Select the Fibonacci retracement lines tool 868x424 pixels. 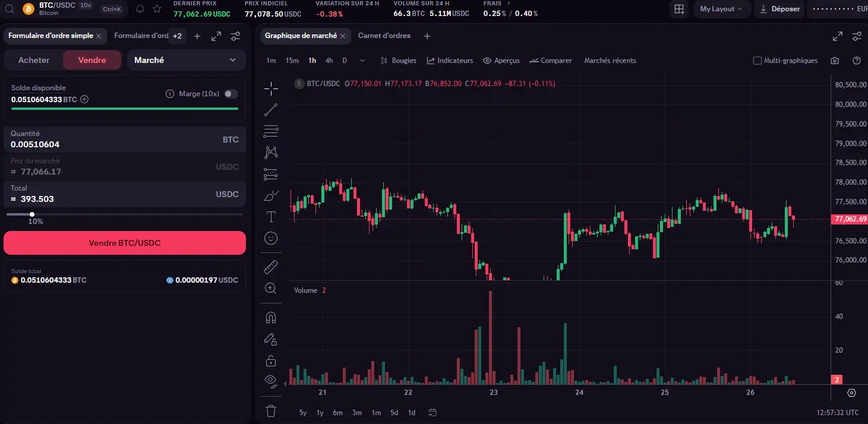click(x=271, y=131)
